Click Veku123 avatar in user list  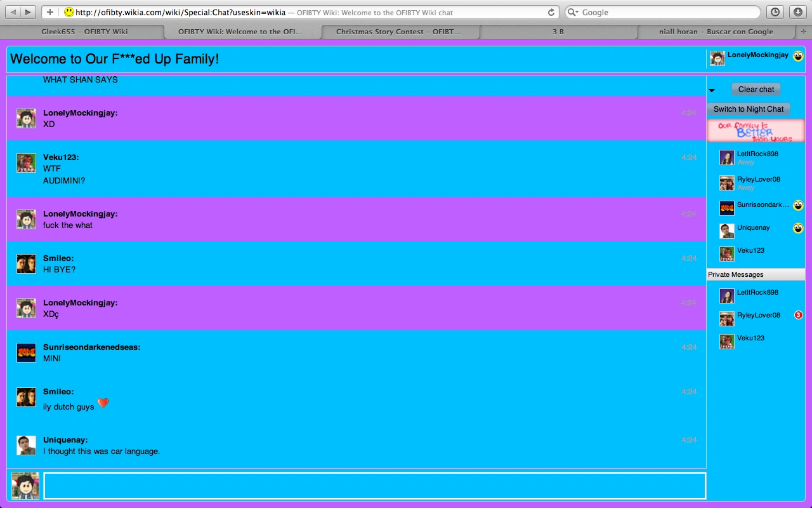727,254
